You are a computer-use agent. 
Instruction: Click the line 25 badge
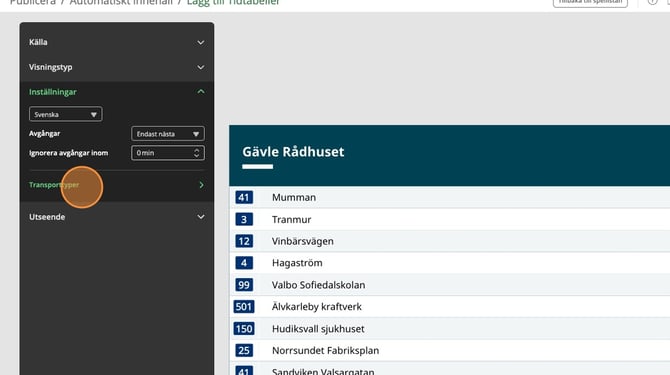(244, 351)
